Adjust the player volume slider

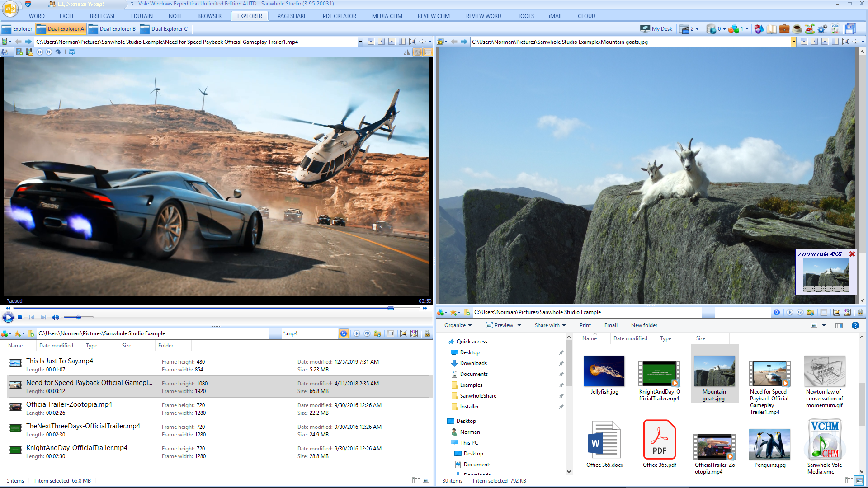(79, 317)
